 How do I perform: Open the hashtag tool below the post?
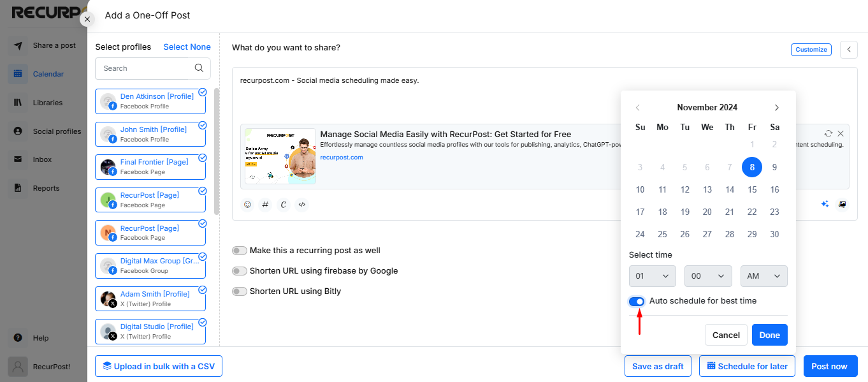tap(266, 205)
